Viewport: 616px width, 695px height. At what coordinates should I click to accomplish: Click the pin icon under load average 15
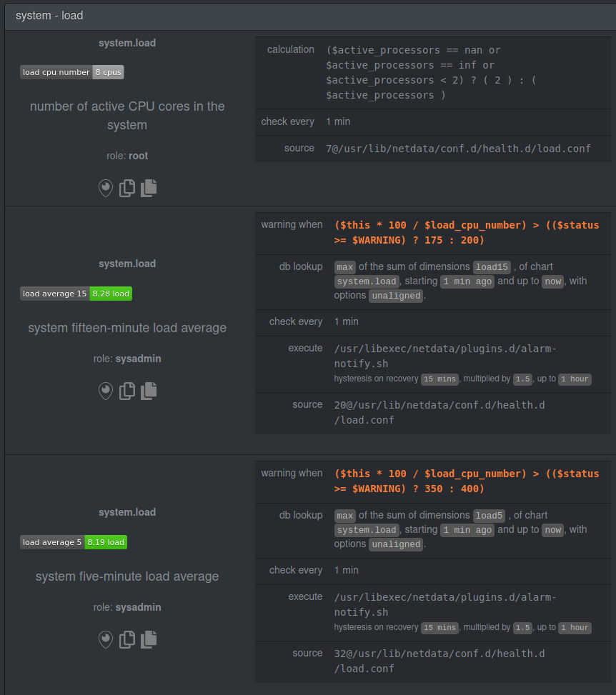pos(106,391)
